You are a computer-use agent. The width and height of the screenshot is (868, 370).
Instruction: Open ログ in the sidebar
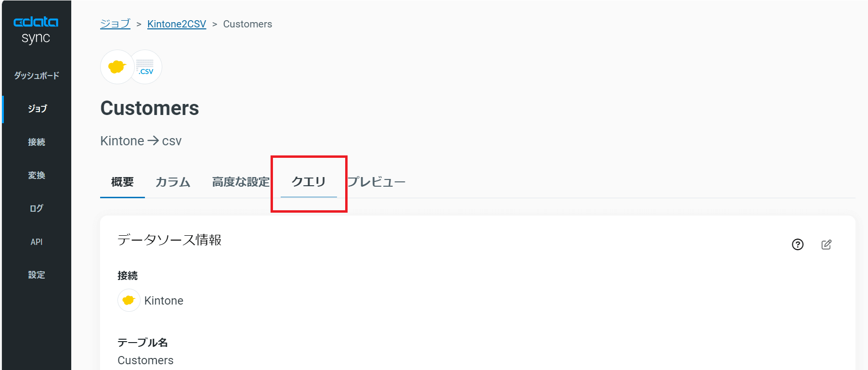coord(37,208)
